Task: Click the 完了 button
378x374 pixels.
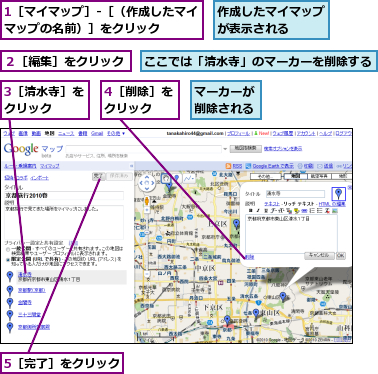Action: [99, 176]
